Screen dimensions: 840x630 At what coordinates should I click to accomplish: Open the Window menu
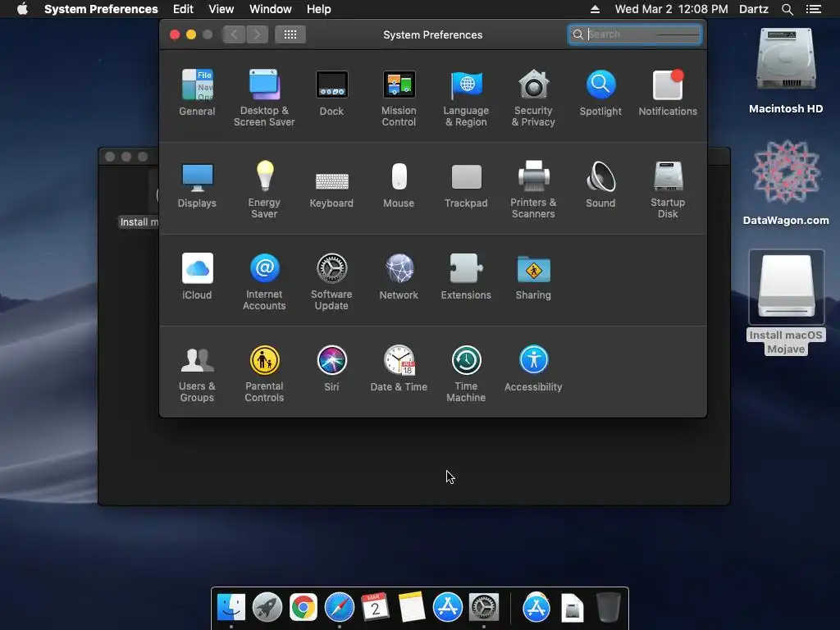(x=271, y=9)
